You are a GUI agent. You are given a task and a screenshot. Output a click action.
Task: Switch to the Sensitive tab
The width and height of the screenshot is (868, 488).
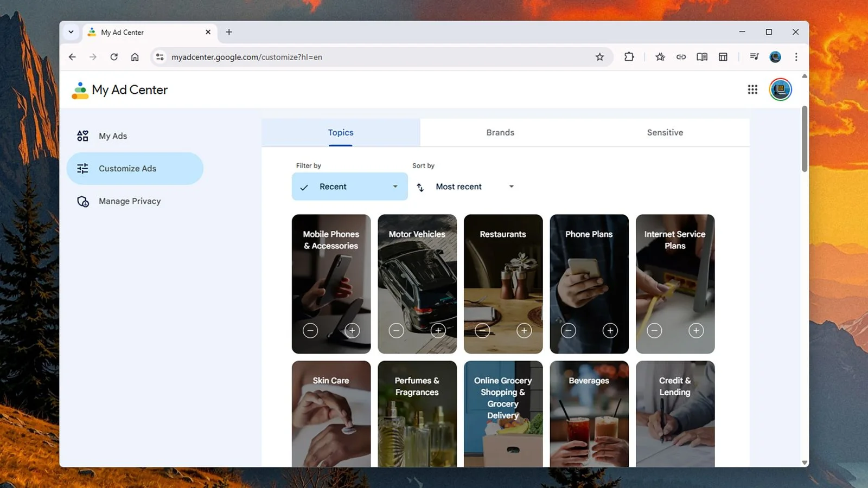(x=665, y=133)
